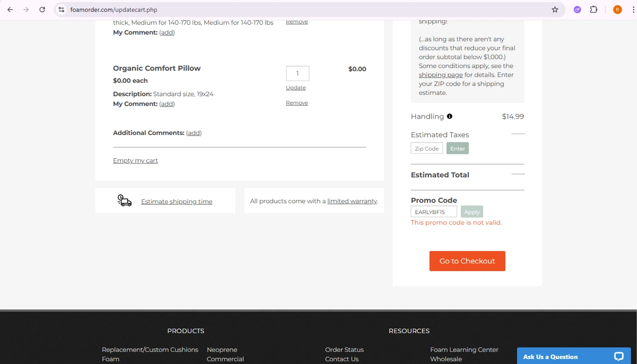Open Order Status footer link

click(x=344, y=350)
